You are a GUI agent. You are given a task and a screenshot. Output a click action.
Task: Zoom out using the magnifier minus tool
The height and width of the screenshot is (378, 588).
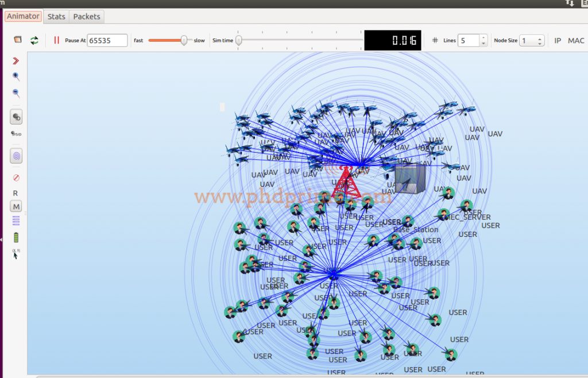tap(16, 93)
